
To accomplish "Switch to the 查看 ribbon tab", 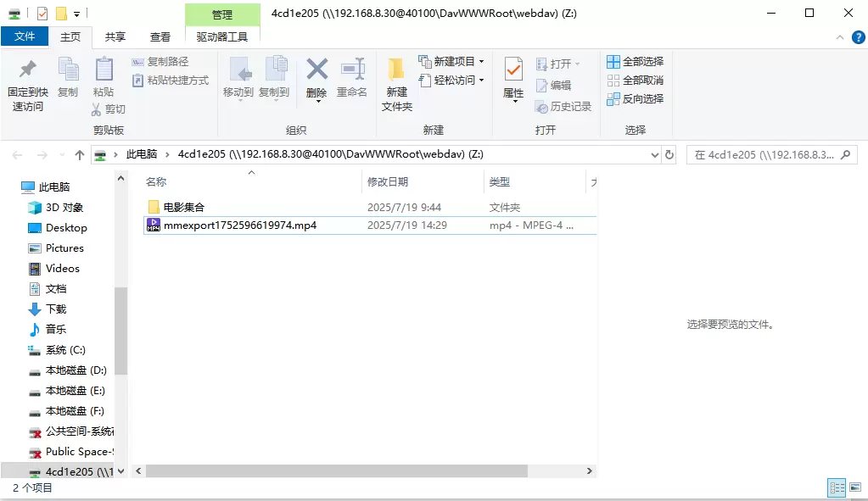I will [160, 36].
